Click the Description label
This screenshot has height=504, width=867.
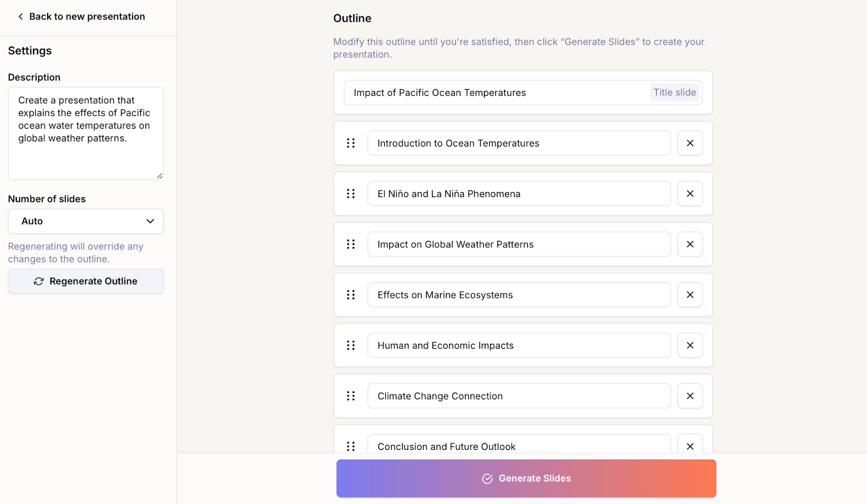[x=34, y=77]
